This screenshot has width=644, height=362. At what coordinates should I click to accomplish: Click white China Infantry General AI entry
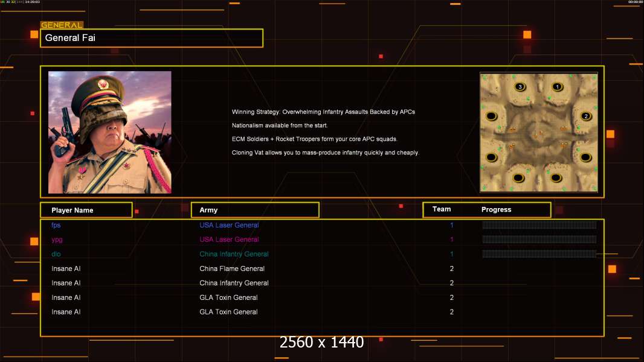(234, 283)
